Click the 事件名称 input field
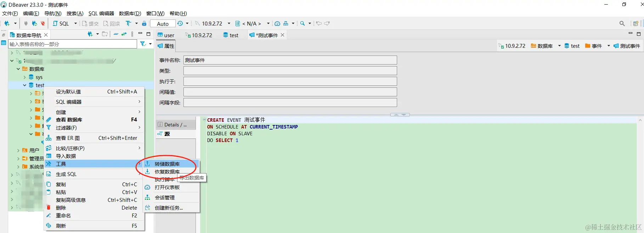Screen dimensions: 644x233 point(290,60)
